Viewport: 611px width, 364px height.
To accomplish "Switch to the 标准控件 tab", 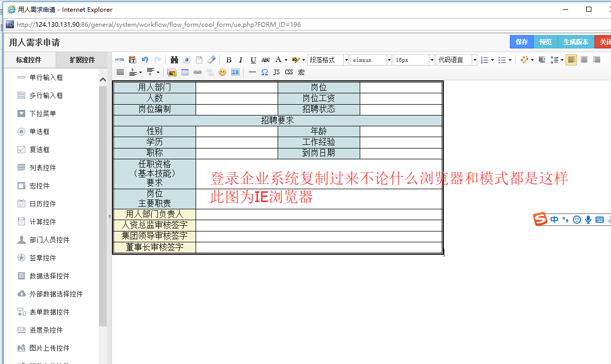I will 29,60.
